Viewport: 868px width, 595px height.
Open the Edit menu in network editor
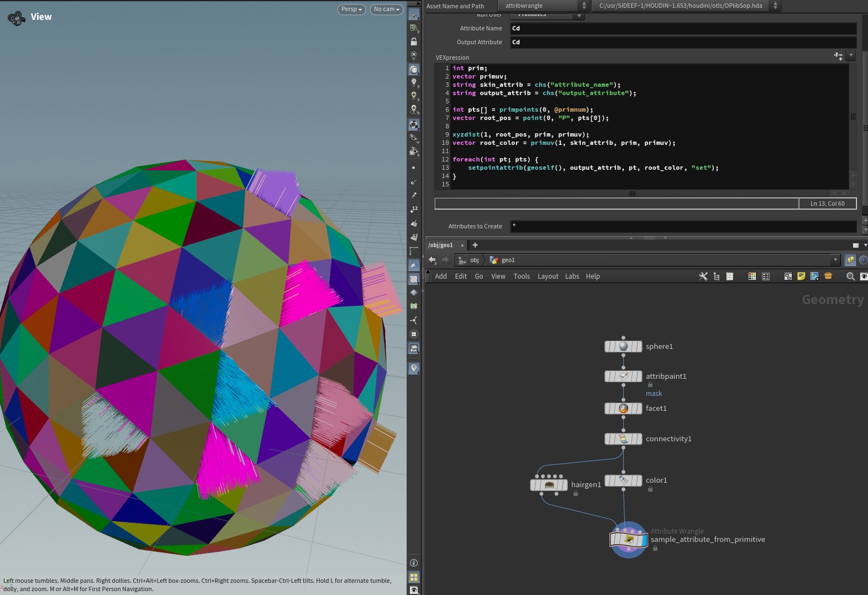click(461, 276)
